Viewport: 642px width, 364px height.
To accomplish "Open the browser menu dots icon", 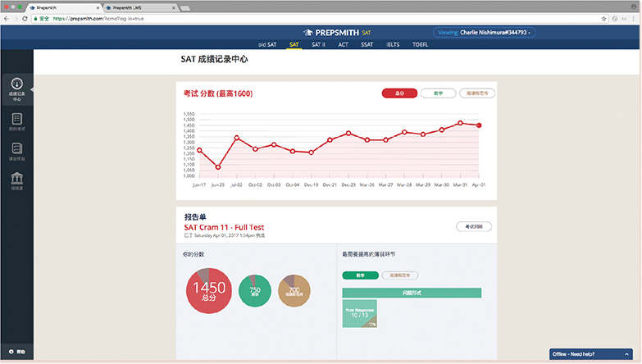I will (x=634, y=18).
